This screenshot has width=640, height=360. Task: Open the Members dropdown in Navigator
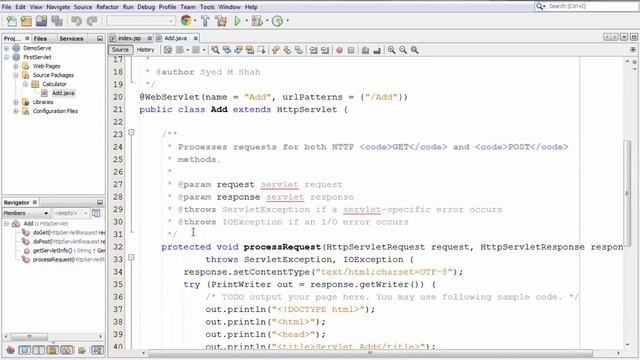(x=26, y=213)
